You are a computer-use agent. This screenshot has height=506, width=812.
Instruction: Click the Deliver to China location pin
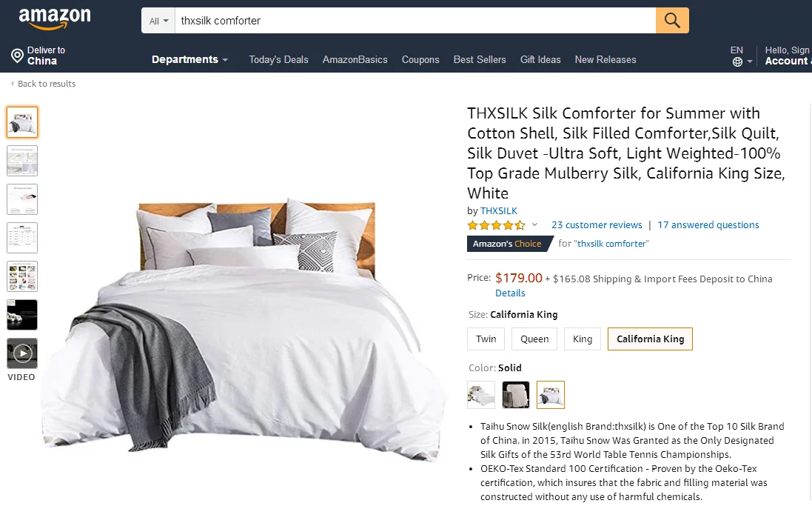[x=18, y=56]
